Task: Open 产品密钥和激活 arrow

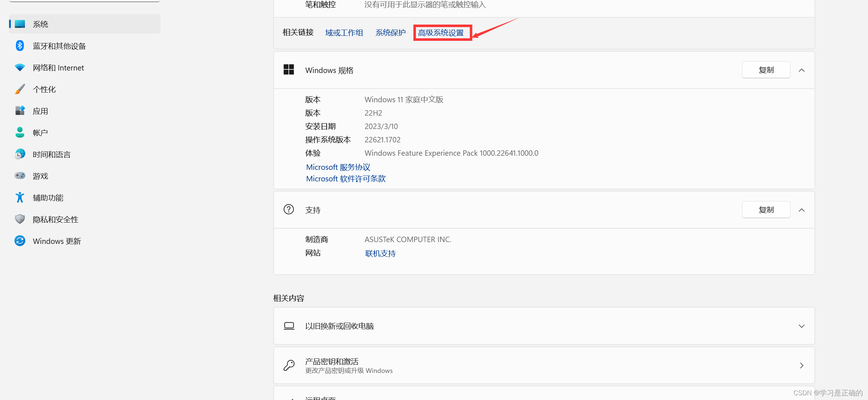Action: coord(802,365)
